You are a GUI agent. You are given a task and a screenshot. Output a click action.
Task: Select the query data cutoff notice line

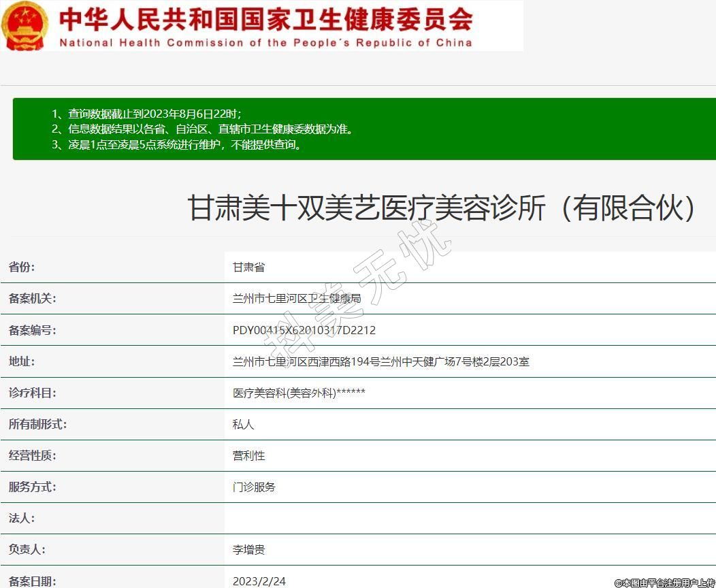(x=146, y=114)
